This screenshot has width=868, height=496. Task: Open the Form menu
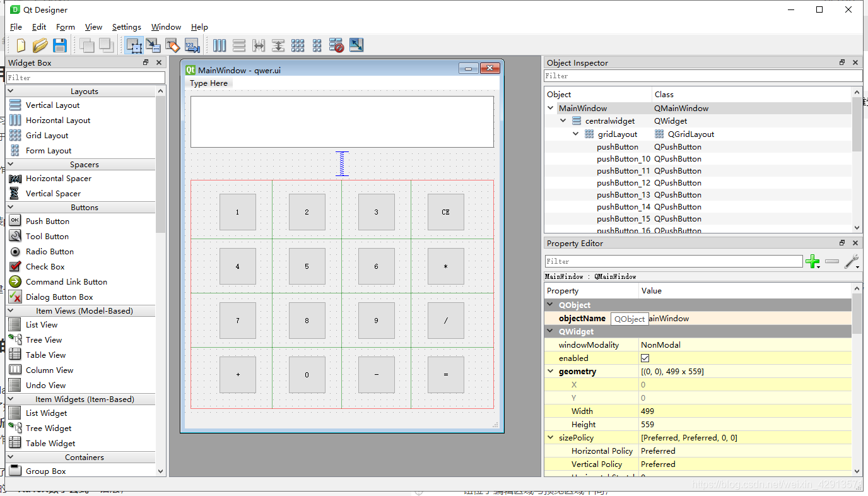66,27
